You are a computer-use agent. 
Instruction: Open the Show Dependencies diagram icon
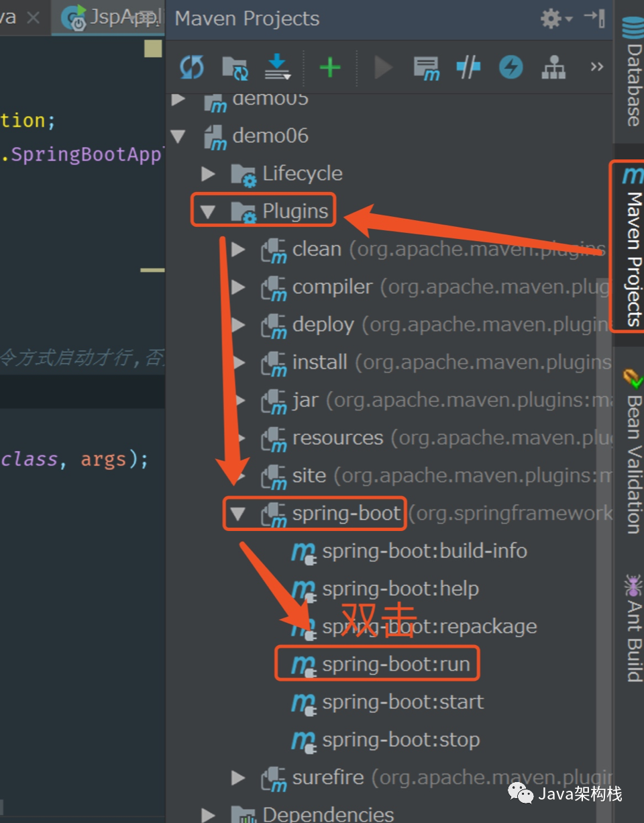coord(553,67)
